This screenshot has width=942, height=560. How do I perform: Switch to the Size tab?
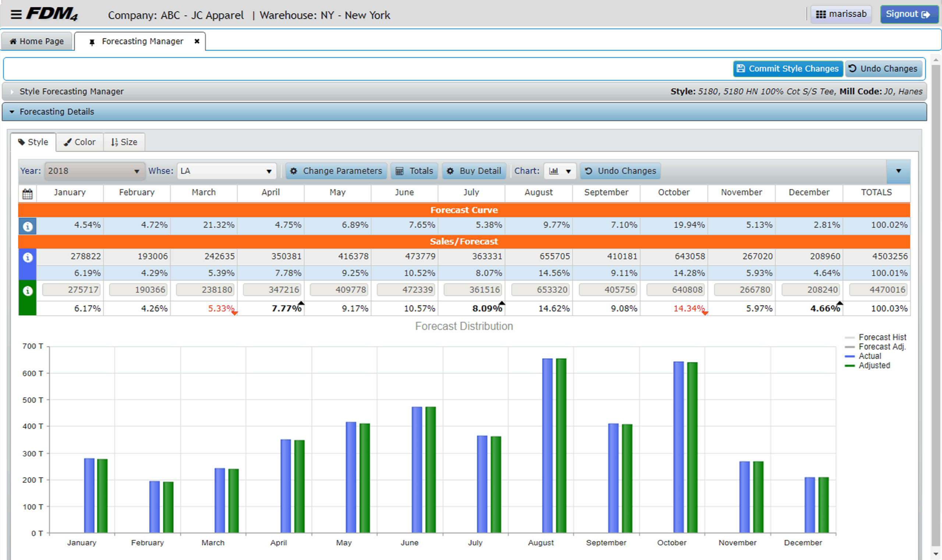point(124,142)
